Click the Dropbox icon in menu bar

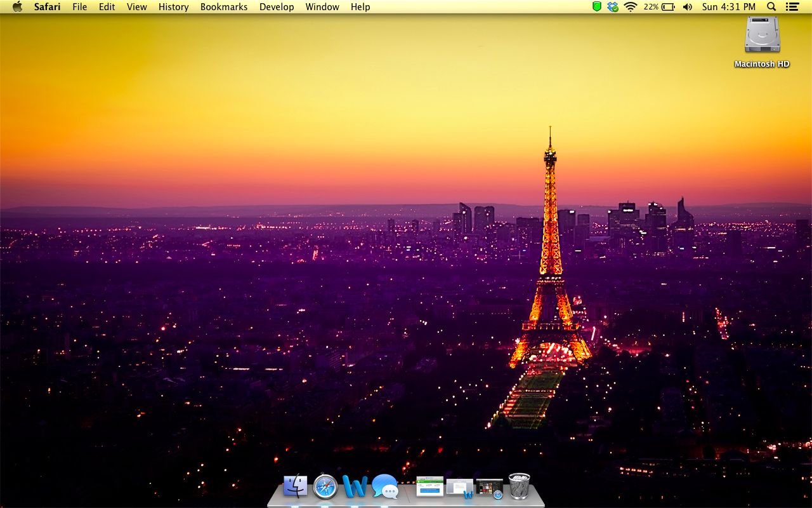point(612,7)
